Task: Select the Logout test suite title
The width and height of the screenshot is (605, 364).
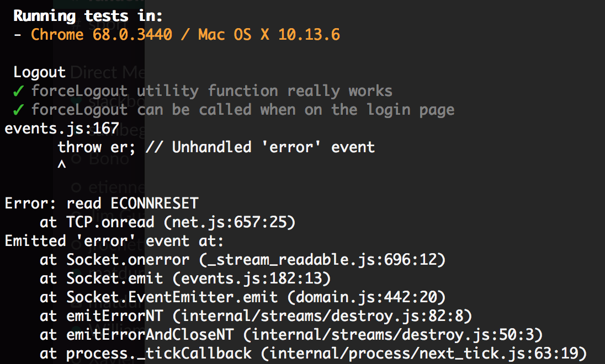Action: click(x=39, y=72)
